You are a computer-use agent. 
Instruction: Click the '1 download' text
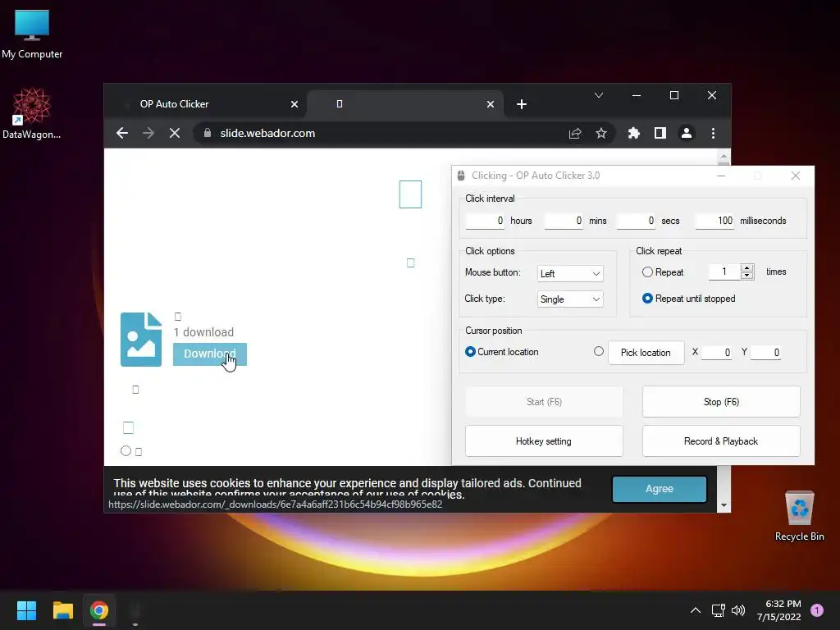[x=203, y=332]
